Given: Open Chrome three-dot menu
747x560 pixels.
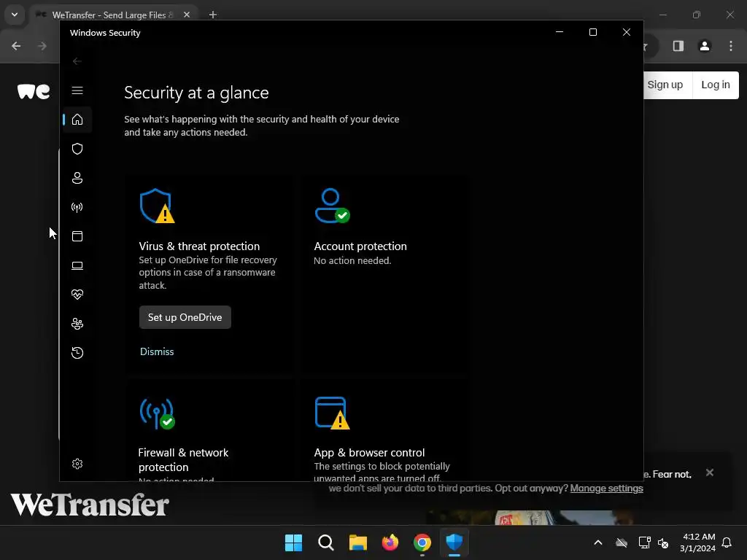Looking at the screenshot, I should tap(731, 46).
